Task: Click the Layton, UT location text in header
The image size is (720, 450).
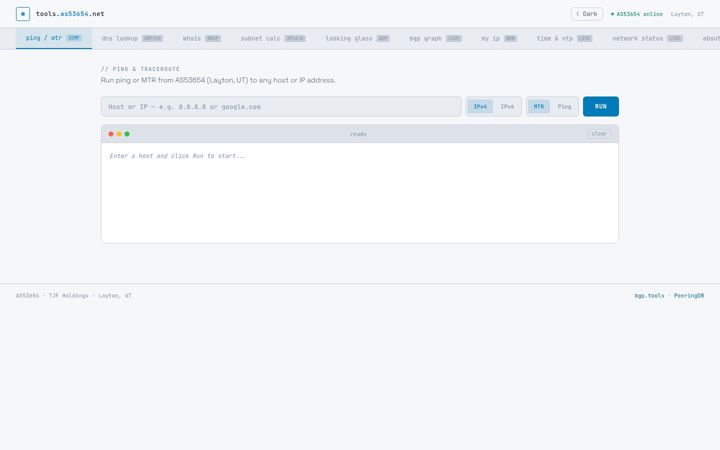Action: point(687,14)
